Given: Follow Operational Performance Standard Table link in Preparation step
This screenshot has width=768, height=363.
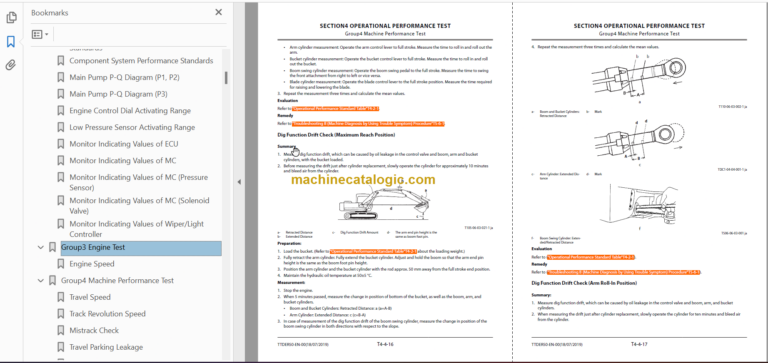Looking at the screenshot, I should tap(374, 251).
